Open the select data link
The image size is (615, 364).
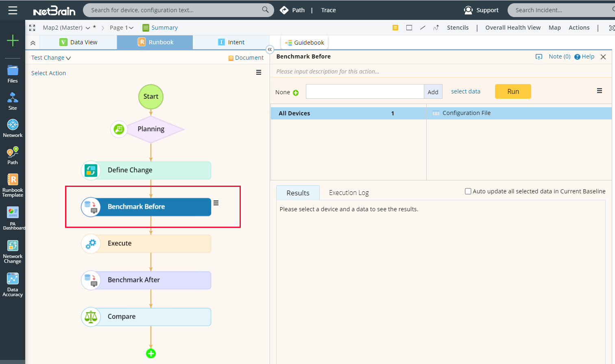tap(465, 91)
